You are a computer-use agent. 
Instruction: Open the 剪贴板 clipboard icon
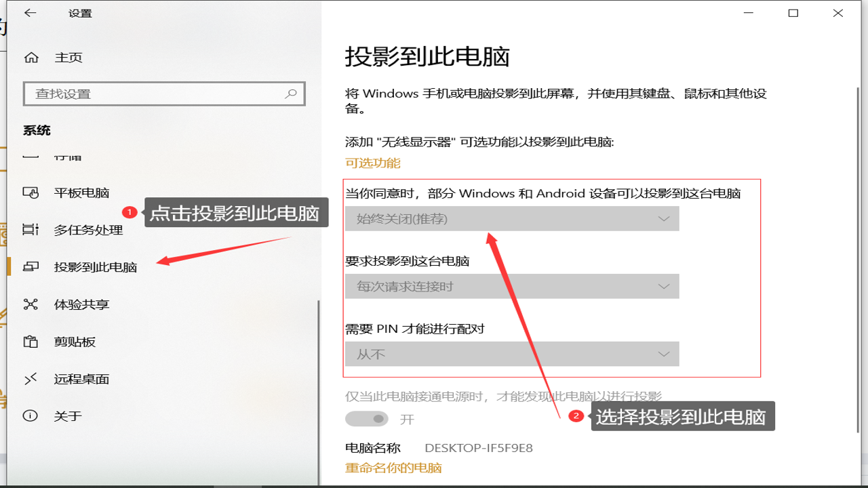pyautogui.click(x=31, y=342)
